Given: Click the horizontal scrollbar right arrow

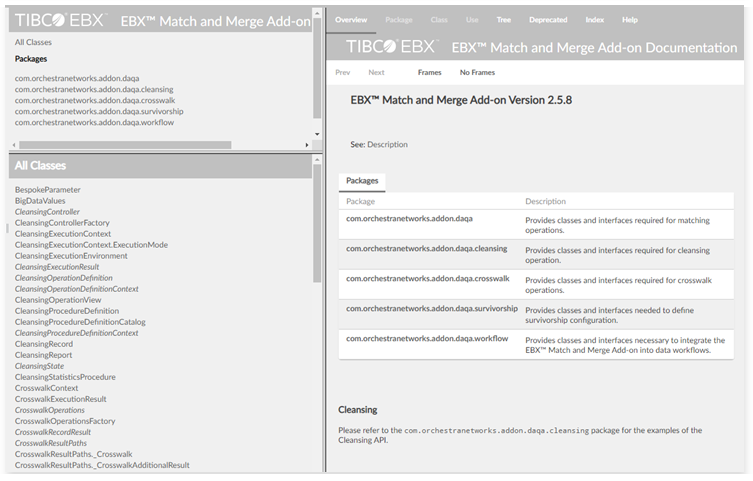Looking at the screenshot, I should (x=307, y=145).
